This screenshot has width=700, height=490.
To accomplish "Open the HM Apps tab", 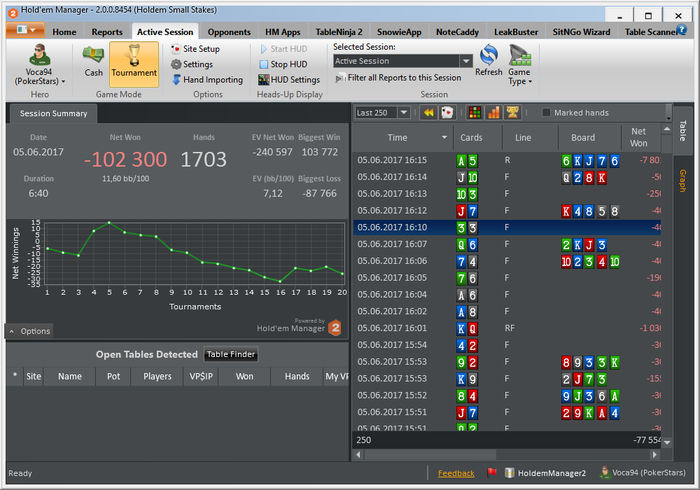I will [x=283, y=32].
